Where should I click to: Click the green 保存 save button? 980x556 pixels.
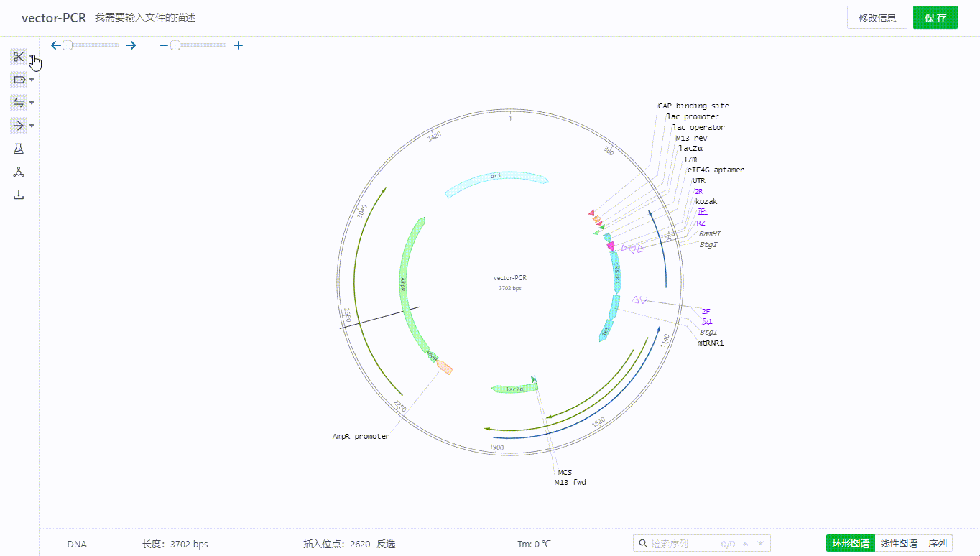(935, 18)
